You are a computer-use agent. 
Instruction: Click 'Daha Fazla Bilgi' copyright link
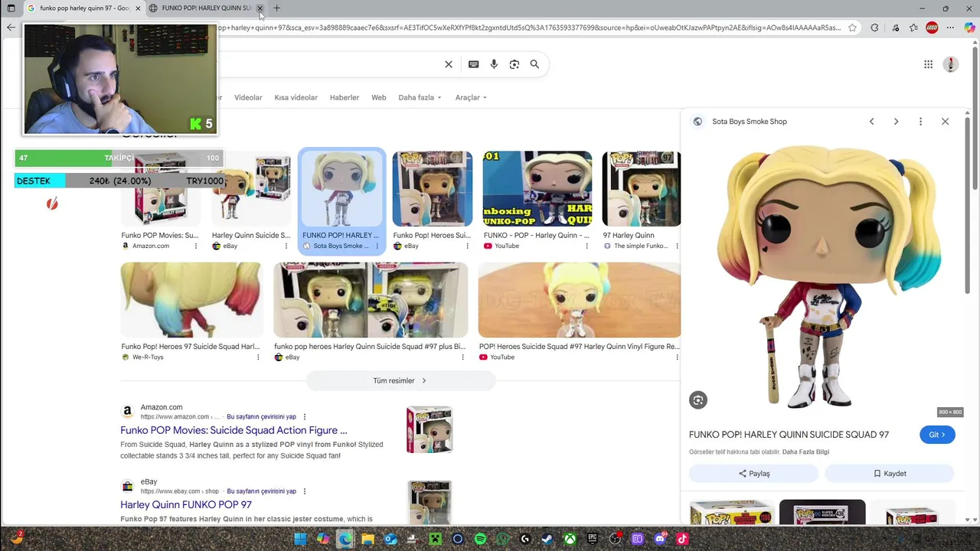(x=805, y=452)
